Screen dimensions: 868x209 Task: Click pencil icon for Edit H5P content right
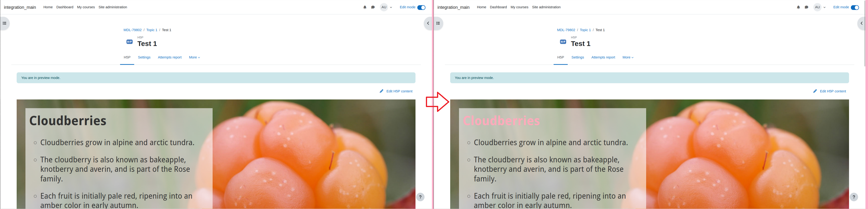(815, 91)
